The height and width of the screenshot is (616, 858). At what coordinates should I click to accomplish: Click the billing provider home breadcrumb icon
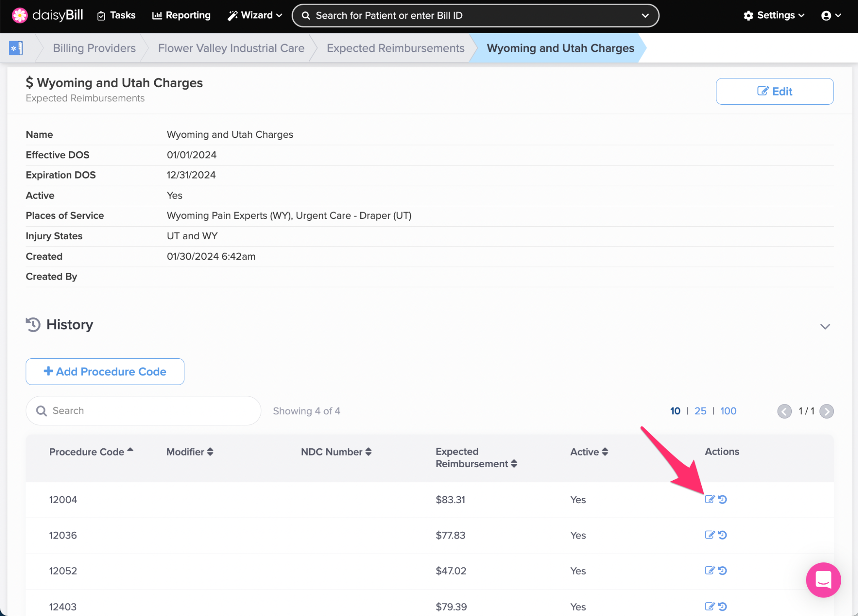click(16, 48)
